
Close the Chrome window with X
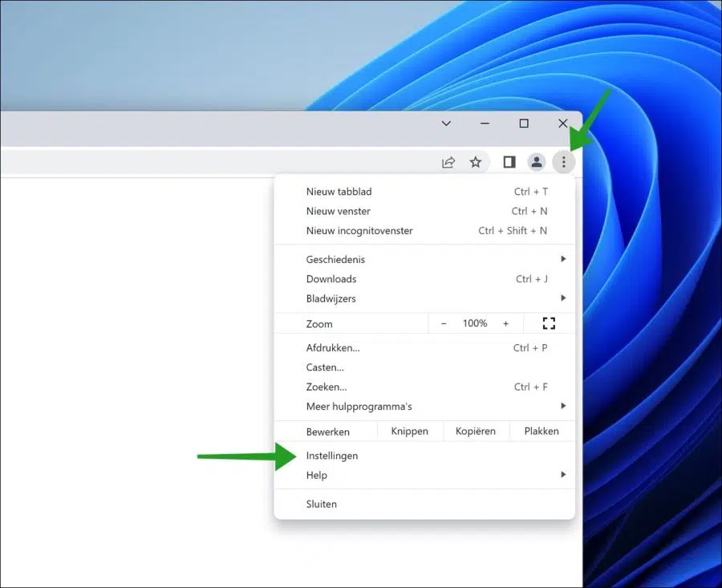click(562, 124)
